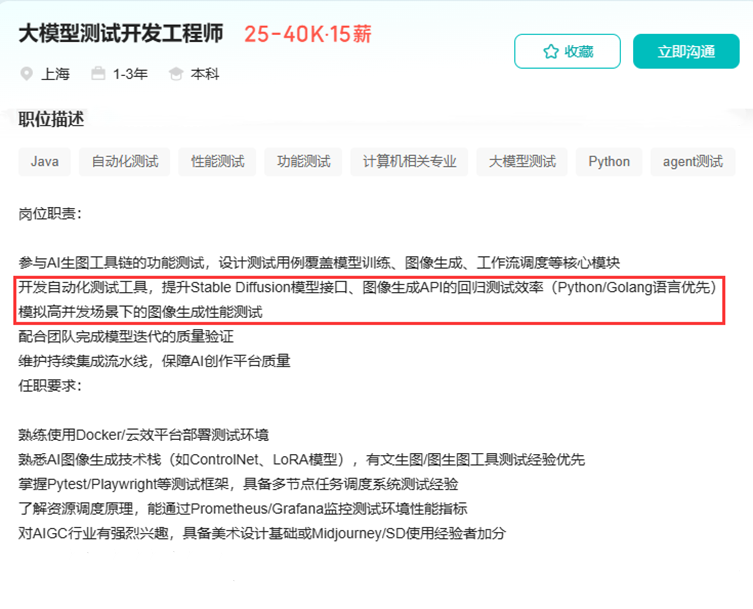
Task: Select the Java skill tag
Action: (x=44, y=161)
